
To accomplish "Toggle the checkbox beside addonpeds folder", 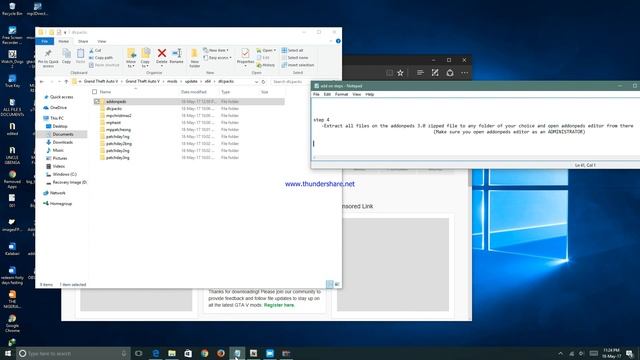I will pos(97,101).
